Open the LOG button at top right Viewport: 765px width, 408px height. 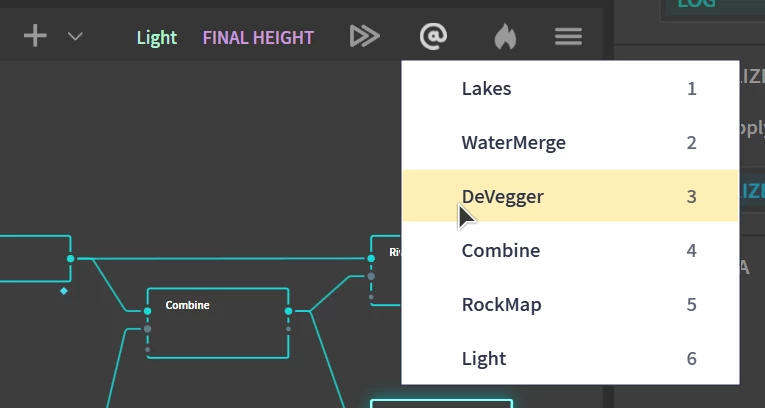[x=712, y=9]
